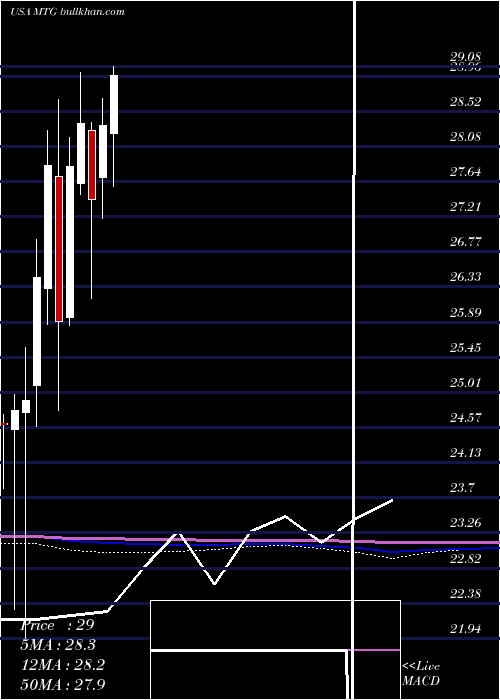Viewport: 500px width, 700px height.
Task: Click the '<<Live MACD' label
Action: click(x=421, y=673)
